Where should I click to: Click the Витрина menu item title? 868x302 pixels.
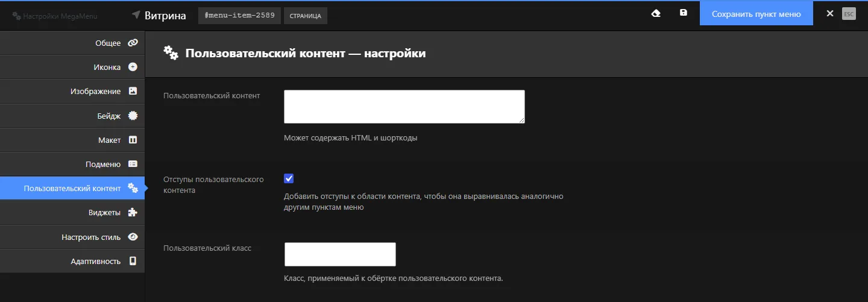(165, 15)
